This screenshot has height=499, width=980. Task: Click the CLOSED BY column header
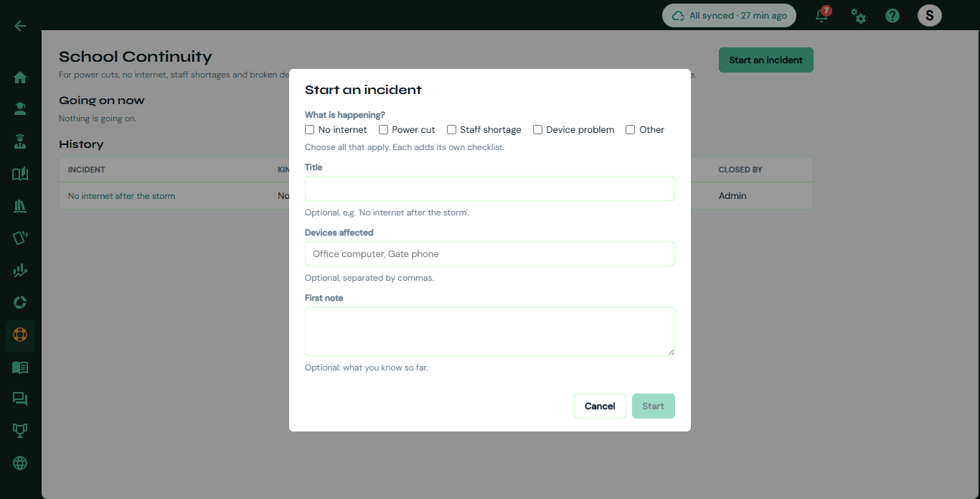(740, 170)
